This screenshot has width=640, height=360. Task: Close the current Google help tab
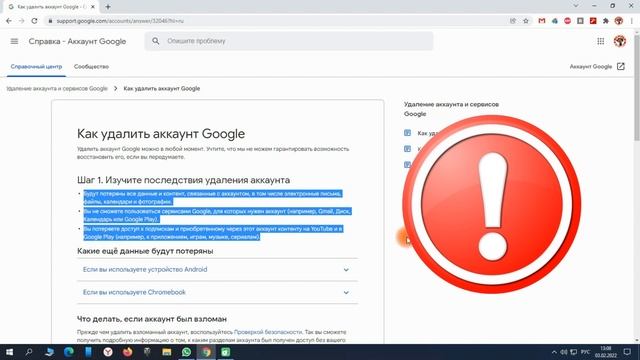93,7
